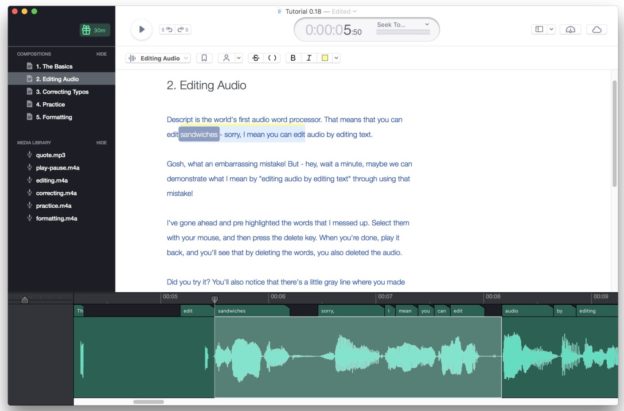Click the word "Descript" in first paragraph
This screenshot has height=411, width=624.
(179, 120)
